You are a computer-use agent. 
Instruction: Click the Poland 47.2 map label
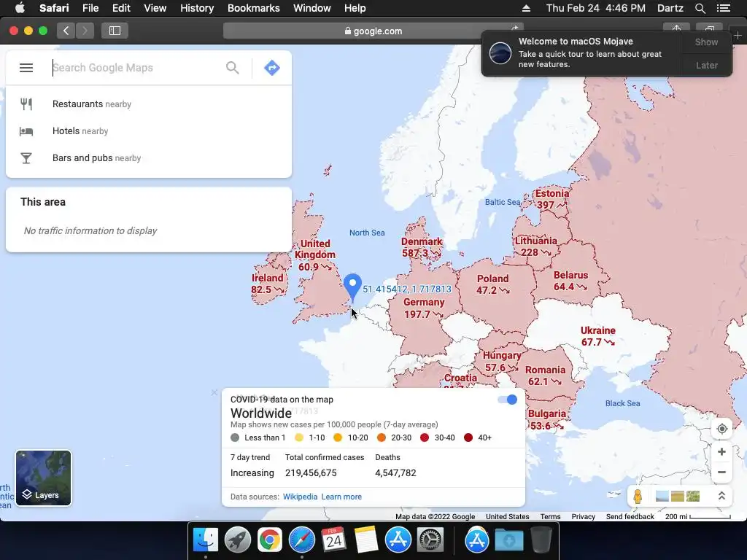point(492,284)
